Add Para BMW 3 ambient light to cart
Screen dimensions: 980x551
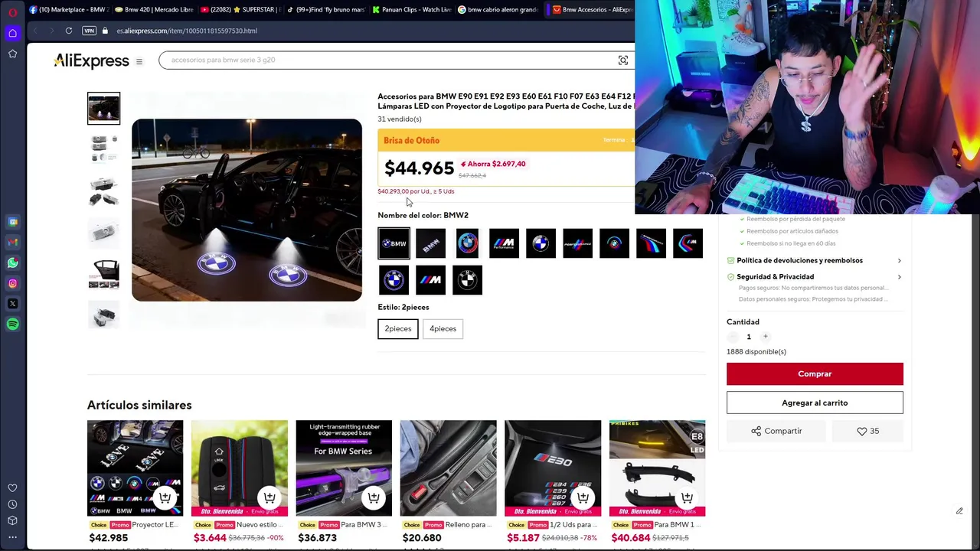pos(373,497)
